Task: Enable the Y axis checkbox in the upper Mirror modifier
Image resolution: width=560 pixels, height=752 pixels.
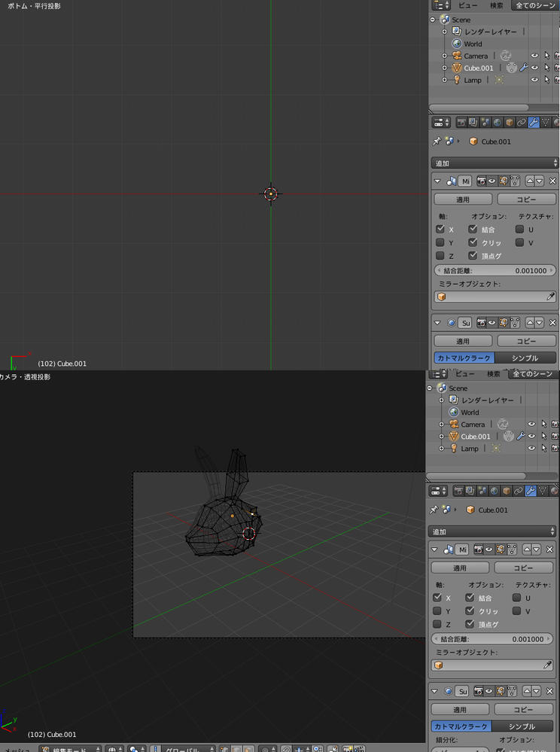Action: pyautogui.click(x=440, y=242)
